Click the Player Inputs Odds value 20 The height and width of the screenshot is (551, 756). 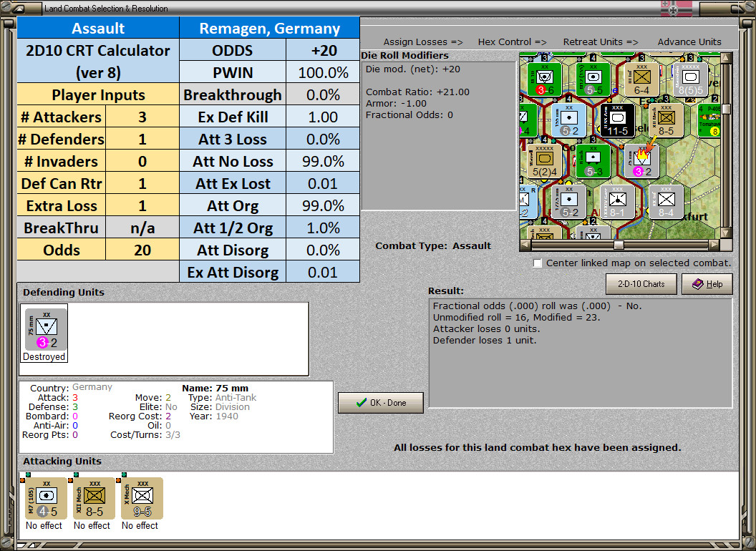point(142,250)
